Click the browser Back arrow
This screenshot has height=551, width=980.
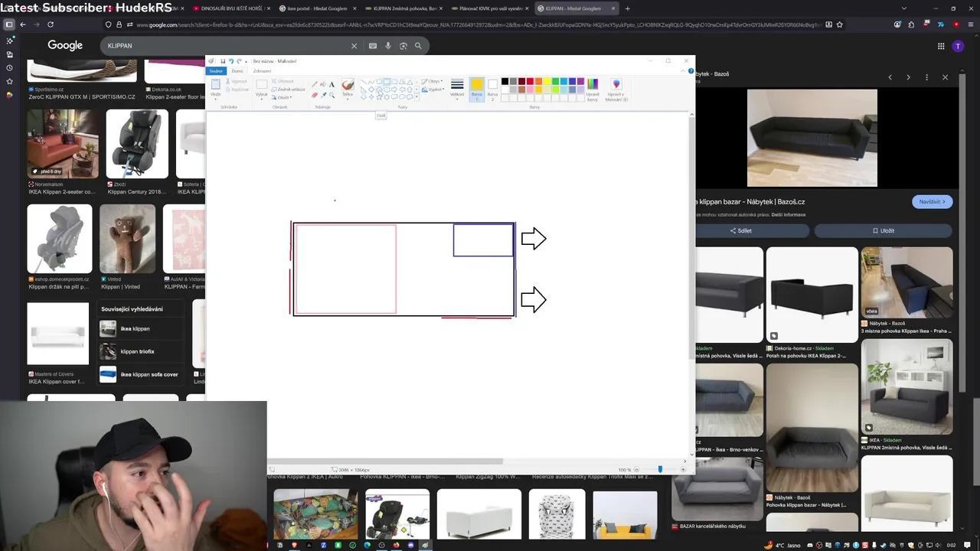pos(23,24)
